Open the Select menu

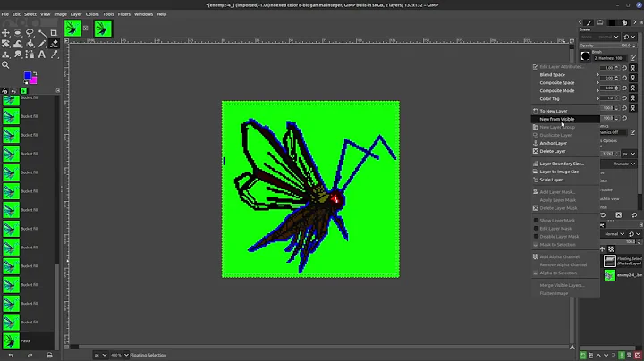click(x=30, y=14)
